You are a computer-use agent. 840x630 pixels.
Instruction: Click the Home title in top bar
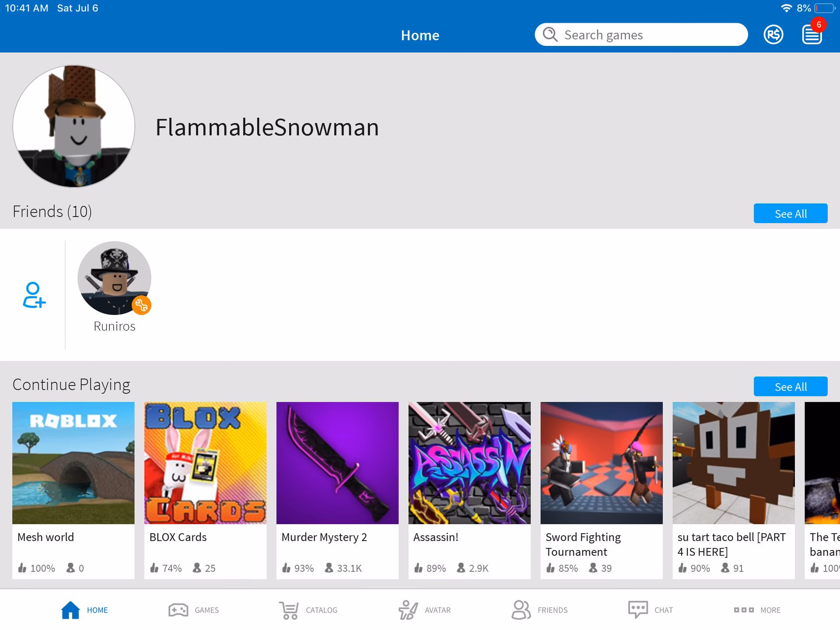[x=420, y=35]
